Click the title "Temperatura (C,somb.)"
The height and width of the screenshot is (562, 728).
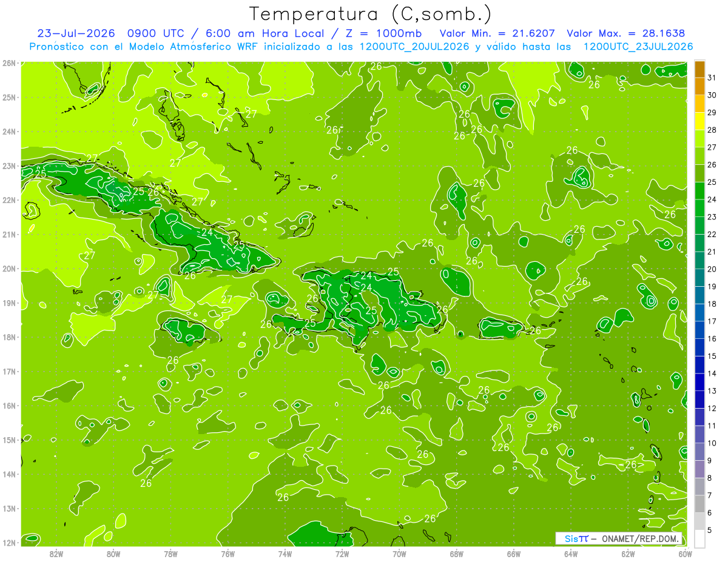[x=370, y=14]
